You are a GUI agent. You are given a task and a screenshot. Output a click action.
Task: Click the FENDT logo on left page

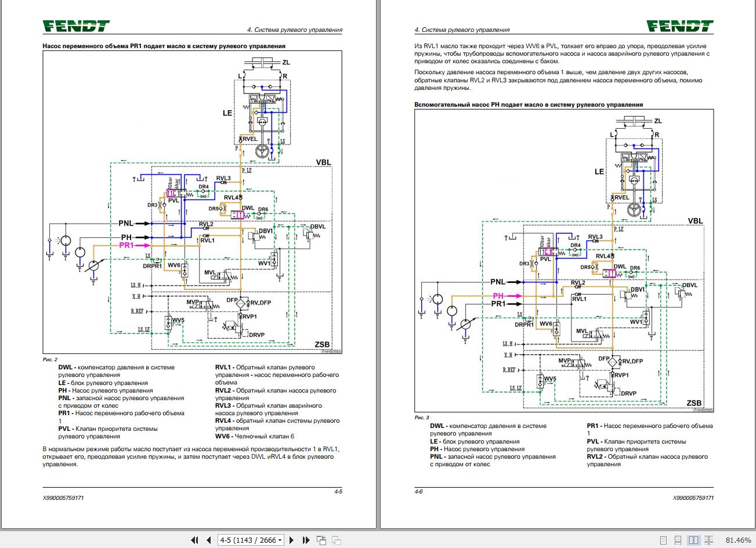(75, 26)
